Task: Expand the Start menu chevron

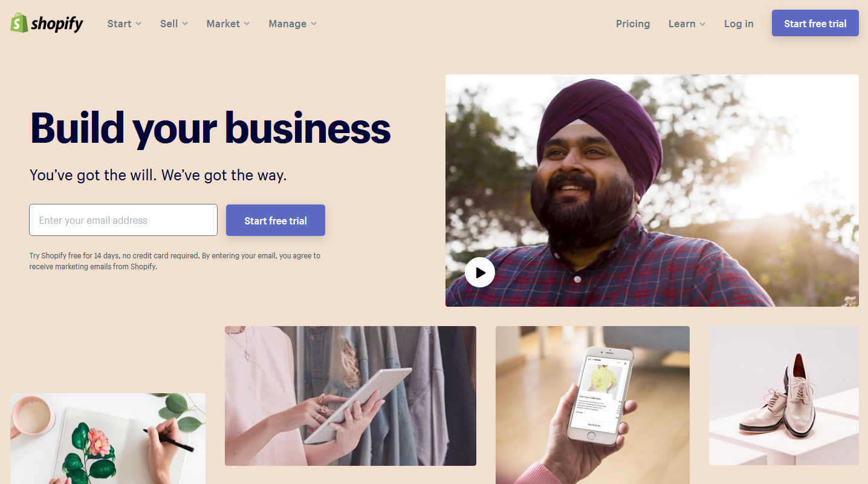Action: (x=138, y=24)
